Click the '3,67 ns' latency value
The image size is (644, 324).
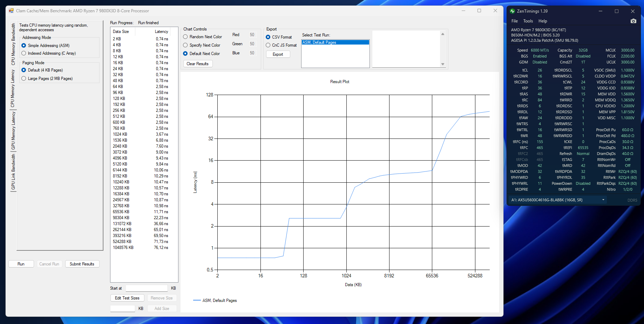(162, 134)
